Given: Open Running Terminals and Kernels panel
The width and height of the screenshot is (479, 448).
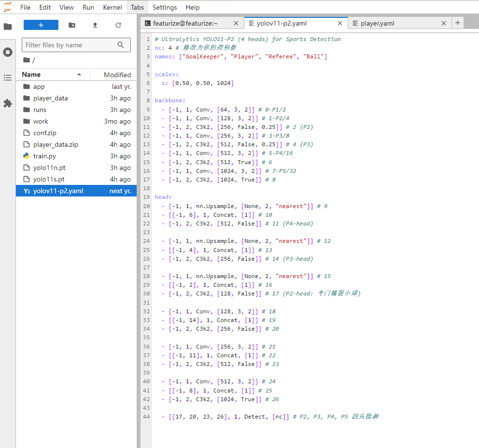Looking at the screenshot, I should tap(8, 52).
